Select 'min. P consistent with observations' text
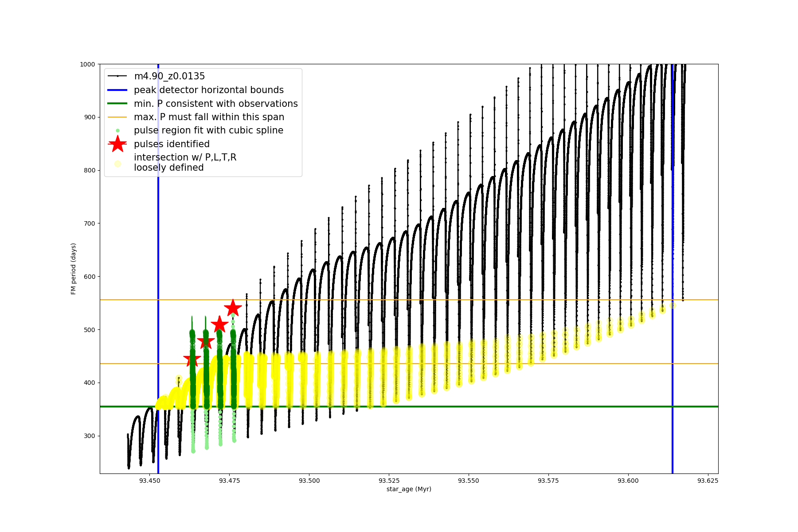Viewport: 798px width, 532px height. click(216, 104)
